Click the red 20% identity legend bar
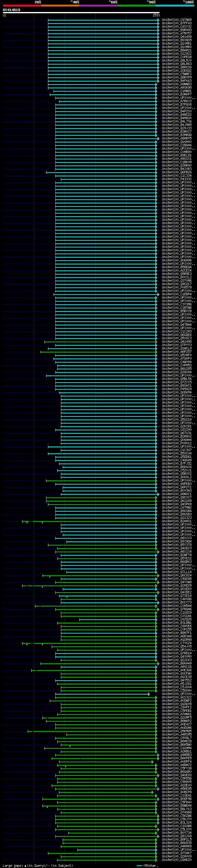The image size is (197, 868). 22,6
